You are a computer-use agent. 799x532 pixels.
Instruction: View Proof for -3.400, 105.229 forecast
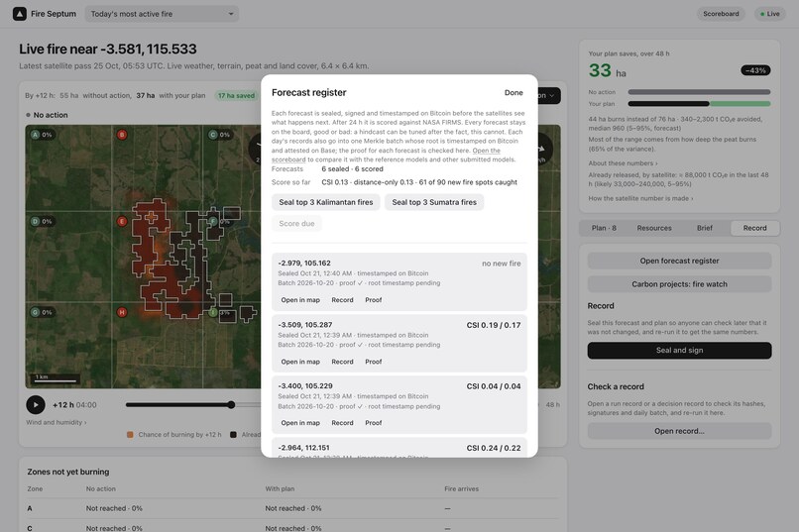[373, 423]
